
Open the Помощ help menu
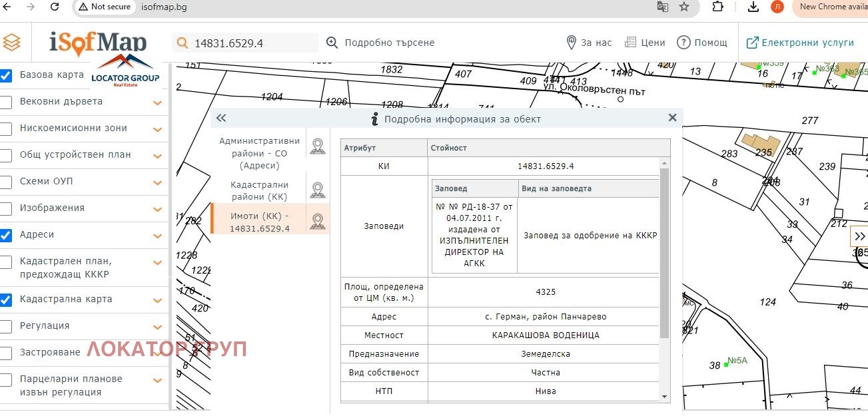[x=702, y=43]
